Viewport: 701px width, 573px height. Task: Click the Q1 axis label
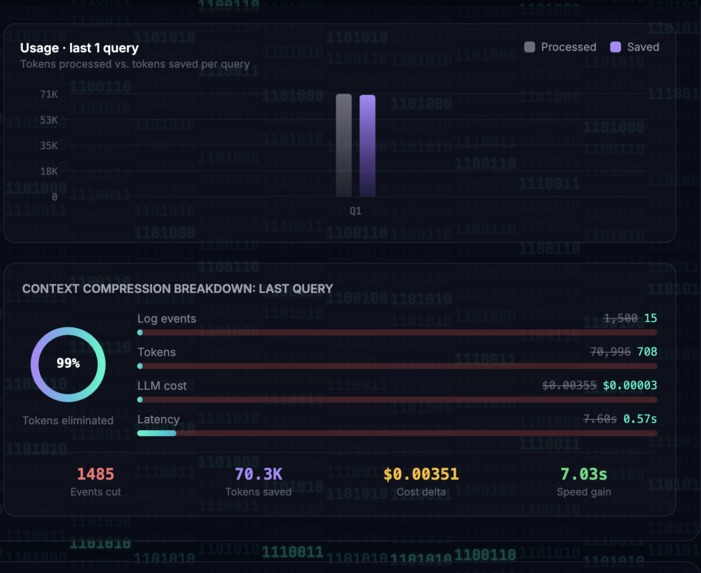[x=355, y=211]
